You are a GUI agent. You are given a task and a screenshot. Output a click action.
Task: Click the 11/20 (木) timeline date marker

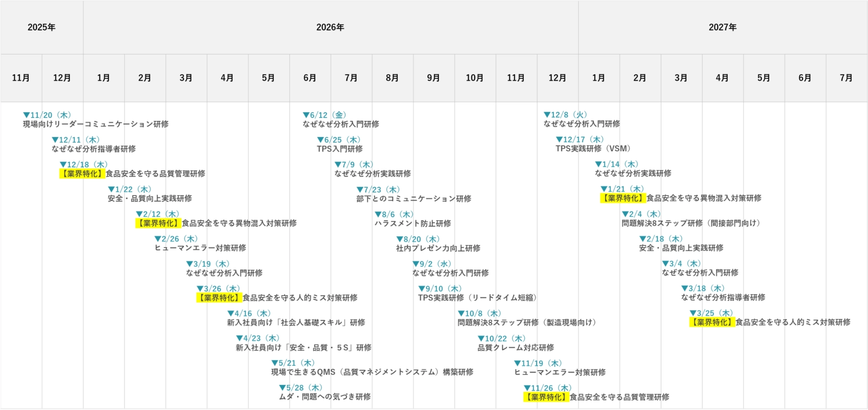coord(47,115)
